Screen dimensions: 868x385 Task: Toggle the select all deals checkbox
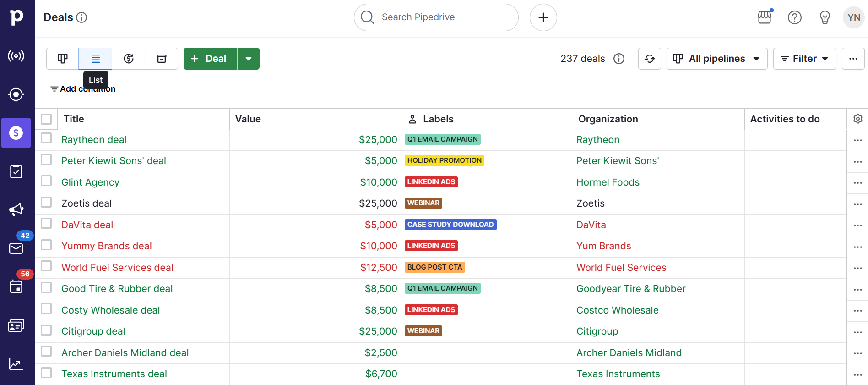(x=46, y=119)
